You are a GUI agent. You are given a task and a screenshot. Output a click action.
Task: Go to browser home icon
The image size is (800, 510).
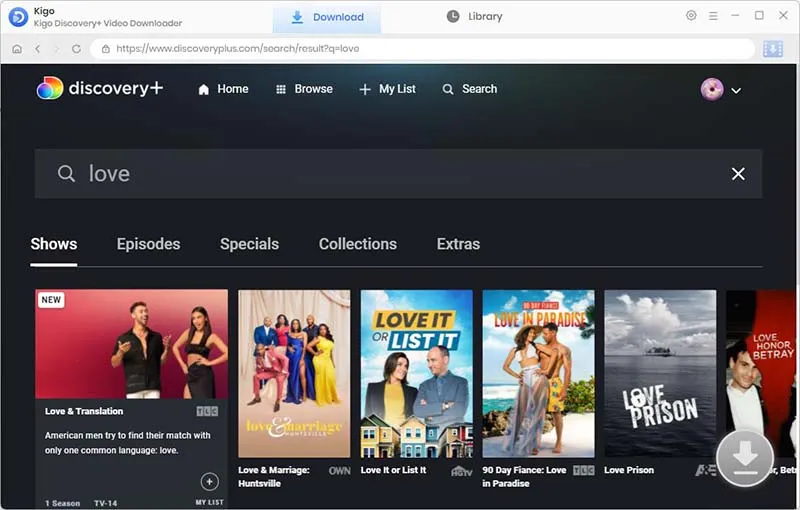(17, 49)
